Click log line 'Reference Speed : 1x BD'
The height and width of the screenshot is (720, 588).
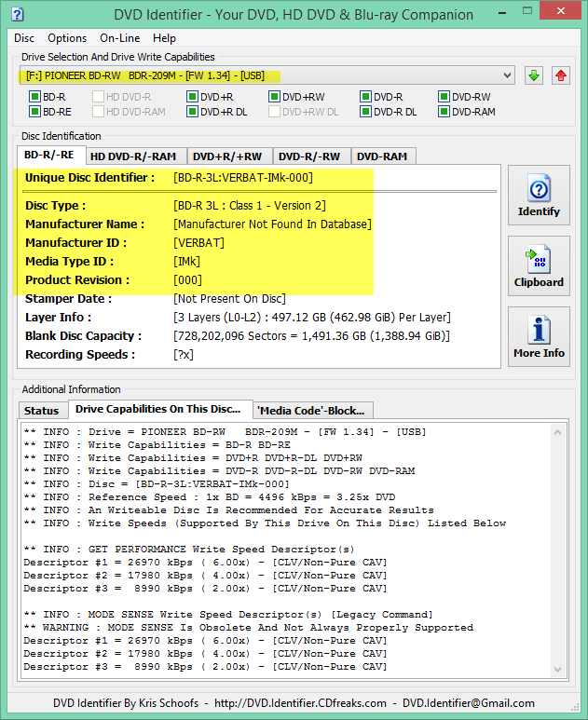pos(210,497)
